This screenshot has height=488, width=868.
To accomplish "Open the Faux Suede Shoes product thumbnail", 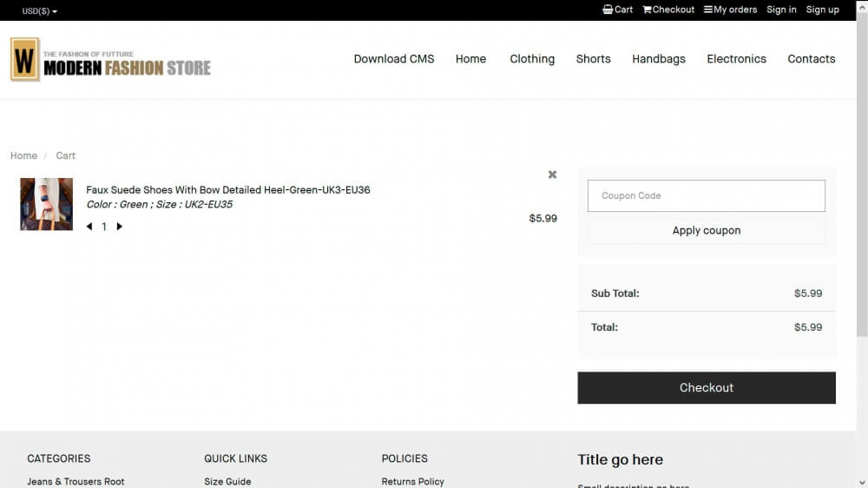I will [47, 204].
